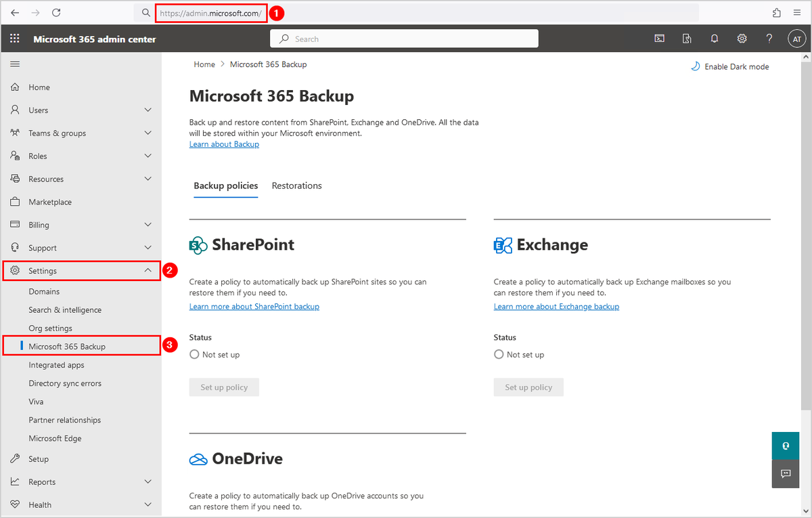Click the browser address bar URL
Image resolution: width=812 pixels, height=518 pixels.
(x=210, y=13)
